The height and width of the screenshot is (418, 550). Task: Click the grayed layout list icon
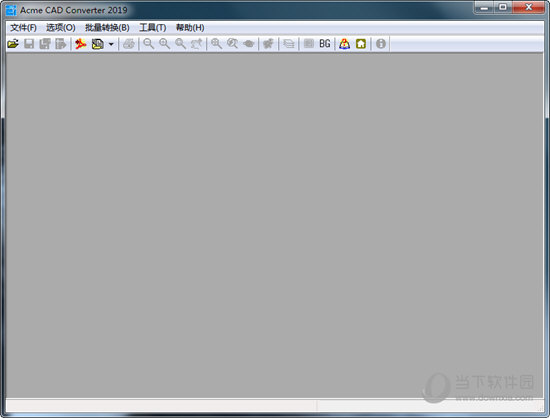point(309,44)
